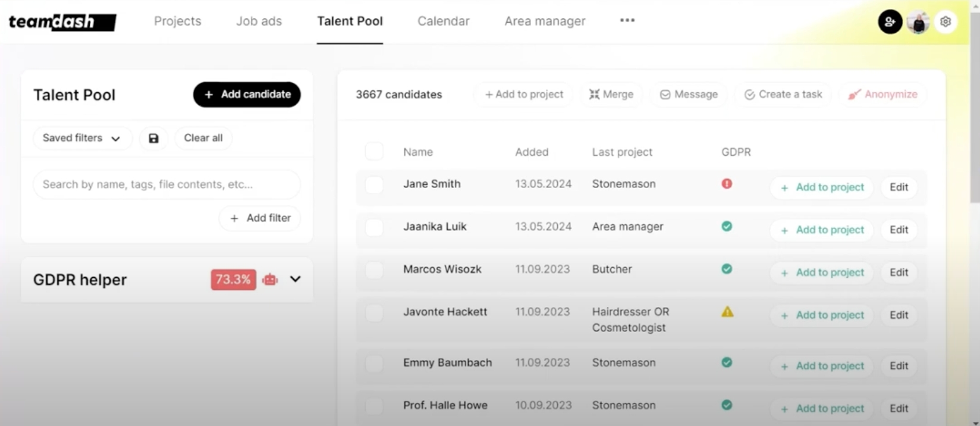Click Jane Smith's red GDPR alert icon
This screenshot has width=980, height=426.
pos(727,184)
